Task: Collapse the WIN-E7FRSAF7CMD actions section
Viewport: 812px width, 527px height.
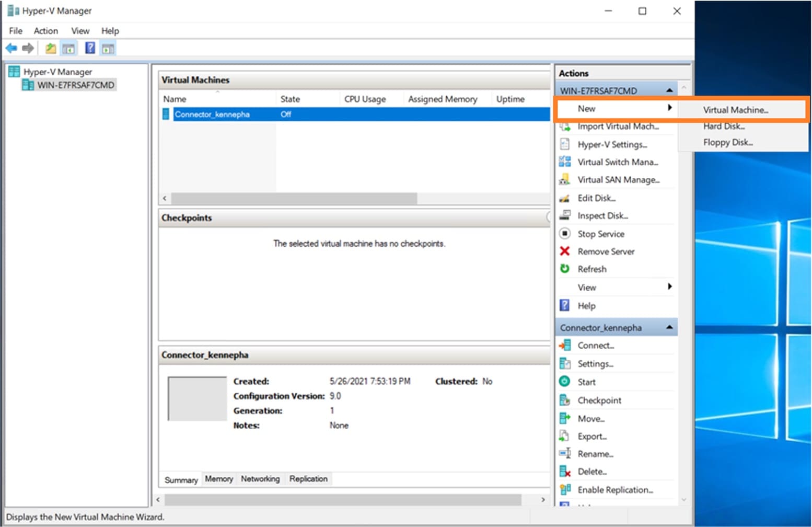Action: 669,89
